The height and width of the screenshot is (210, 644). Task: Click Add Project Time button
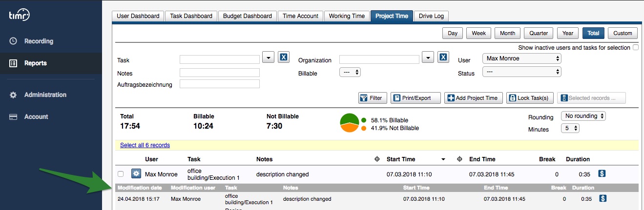[474, 98]
